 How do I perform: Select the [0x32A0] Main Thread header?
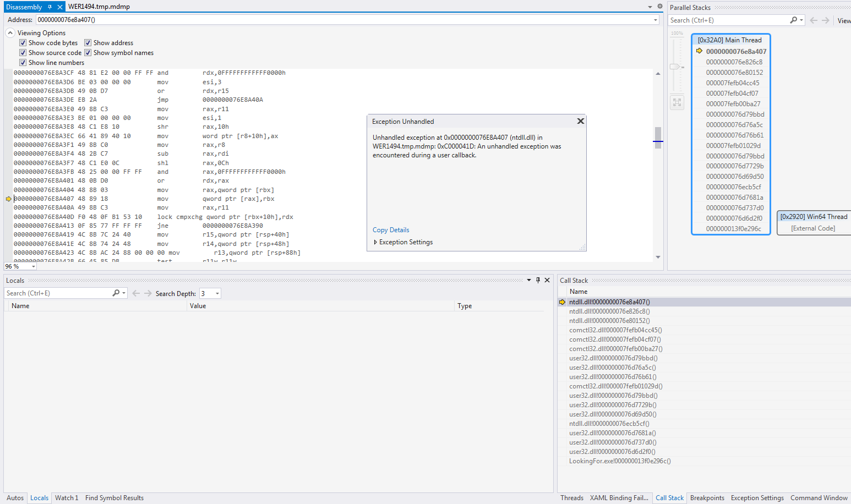coord(730,40)
